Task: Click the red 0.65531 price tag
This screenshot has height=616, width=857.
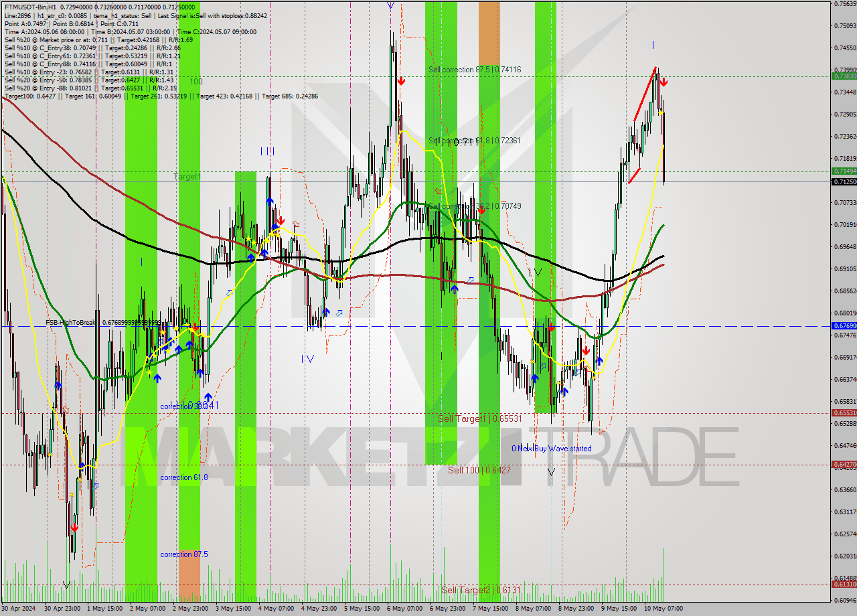Action: tap(844, 413)
